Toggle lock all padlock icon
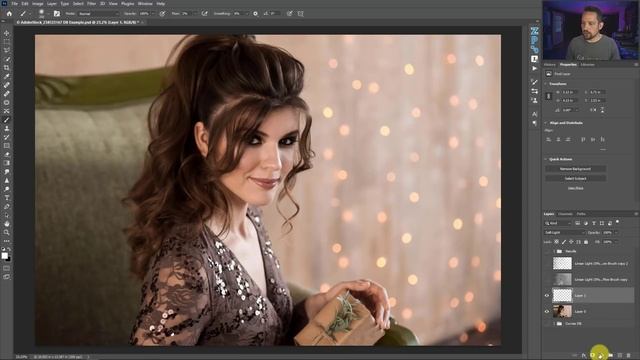 (586, 242)
